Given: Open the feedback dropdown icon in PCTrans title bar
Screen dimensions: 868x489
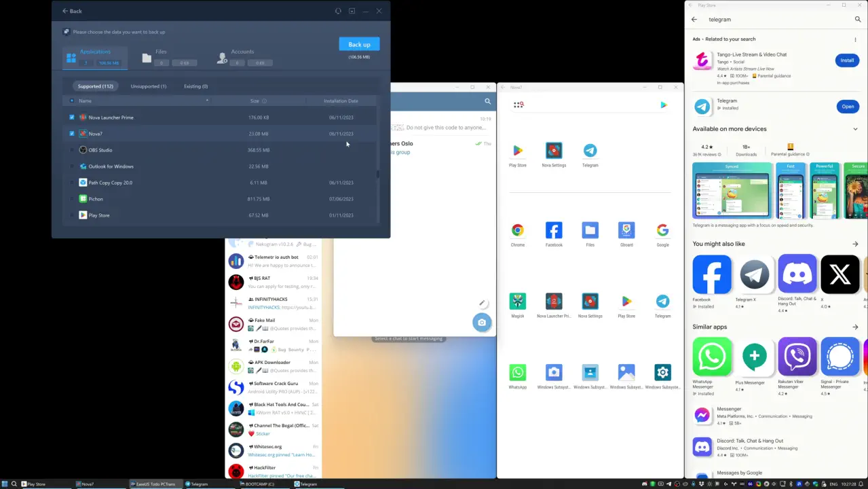Looking at the screenshot, I should click(x=352, y=11).
